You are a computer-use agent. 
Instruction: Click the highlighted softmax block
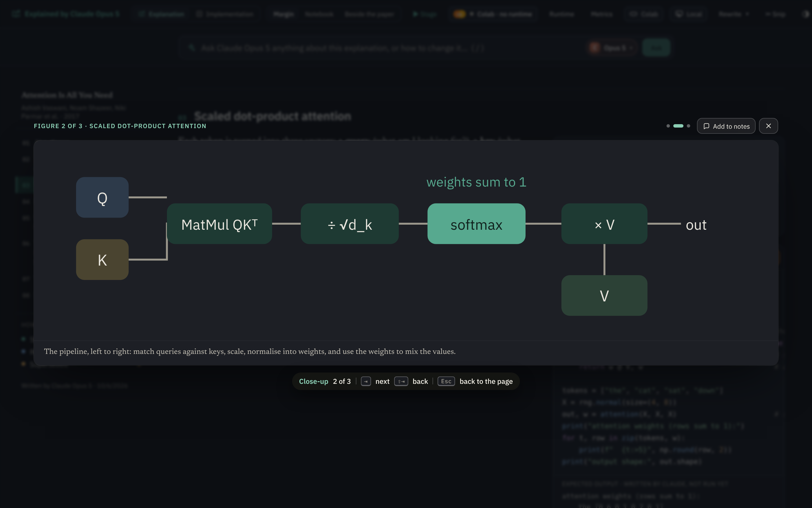(476, 224)
